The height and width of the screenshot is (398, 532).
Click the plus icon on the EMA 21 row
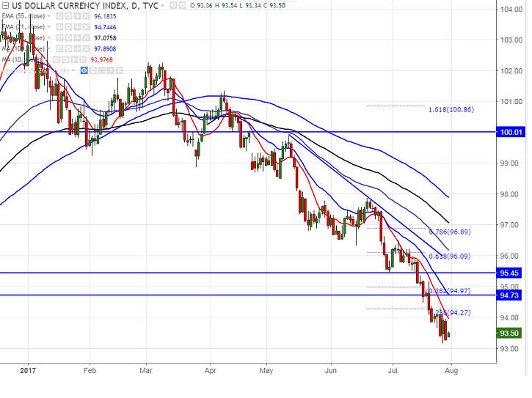77,27
